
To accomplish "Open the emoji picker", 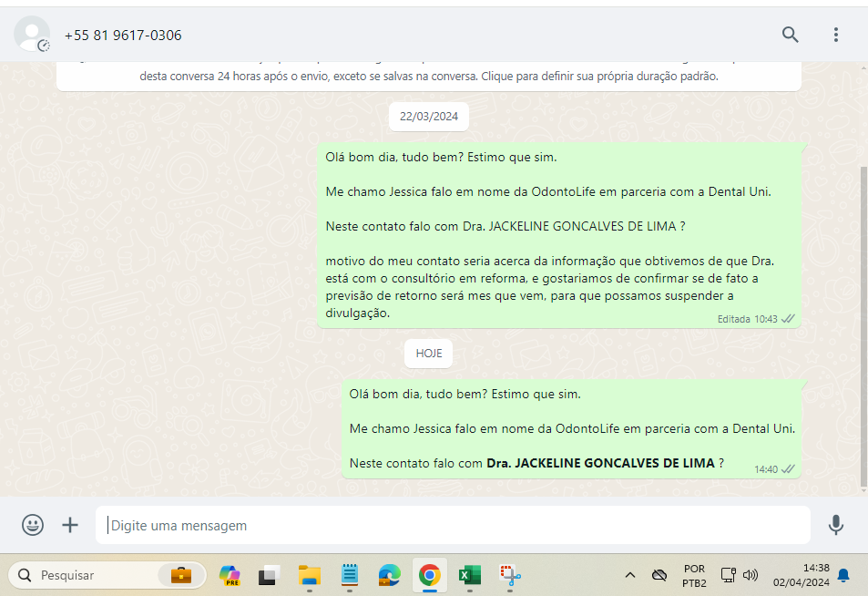I will pos(33,525).
